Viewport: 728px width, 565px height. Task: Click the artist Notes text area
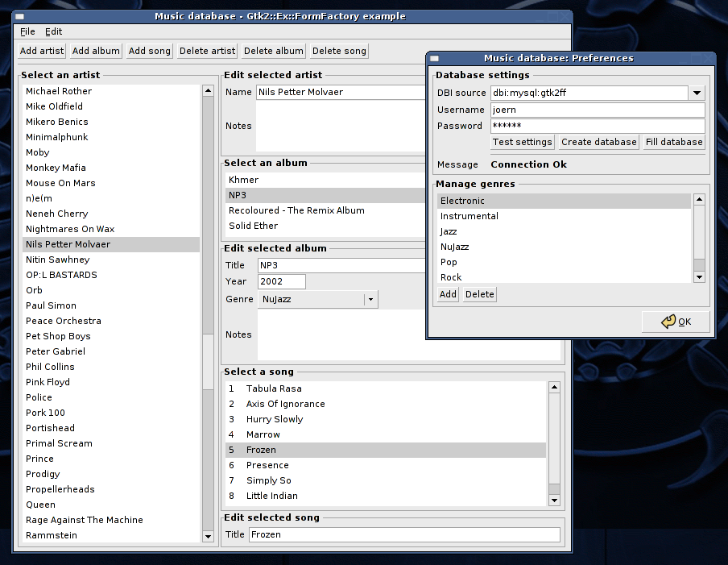coord(341,126)
